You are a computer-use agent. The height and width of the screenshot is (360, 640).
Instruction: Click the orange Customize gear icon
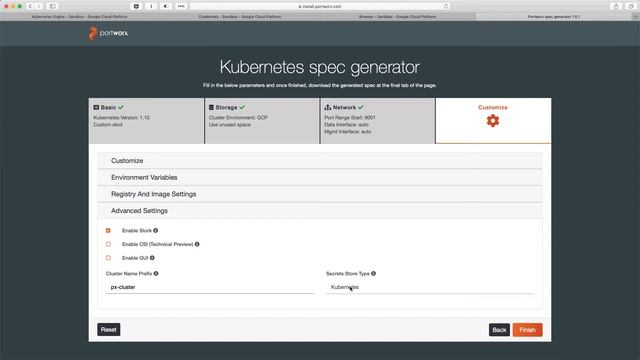point(493,121)
